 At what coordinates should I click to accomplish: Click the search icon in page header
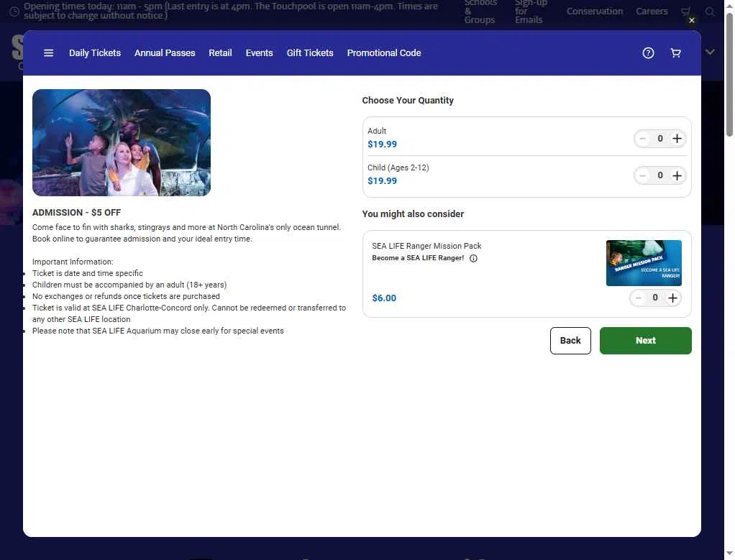tap(710, 12)
